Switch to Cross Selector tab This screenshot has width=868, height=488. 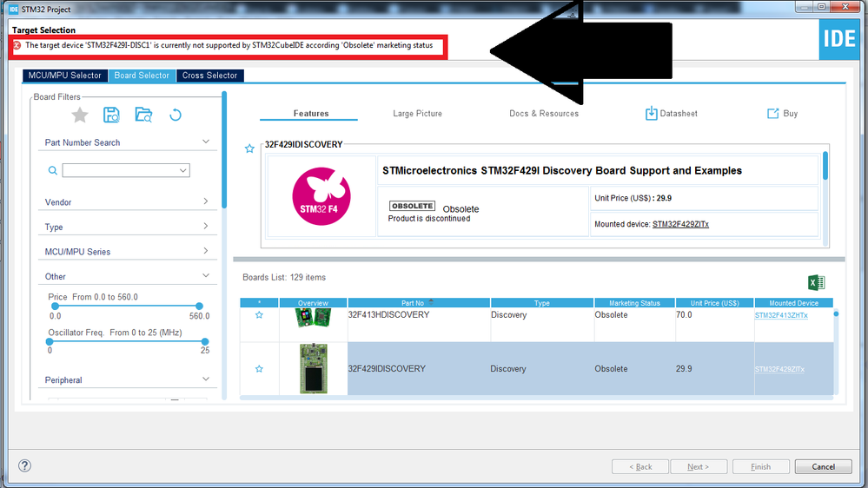[209, 76]
